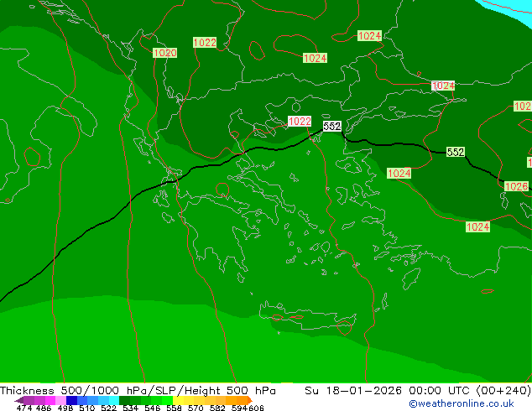This screenshot has width=532, height=411.
Task: Click the 582 legend value
Action: pyautogui.click(x=217, y=408)
